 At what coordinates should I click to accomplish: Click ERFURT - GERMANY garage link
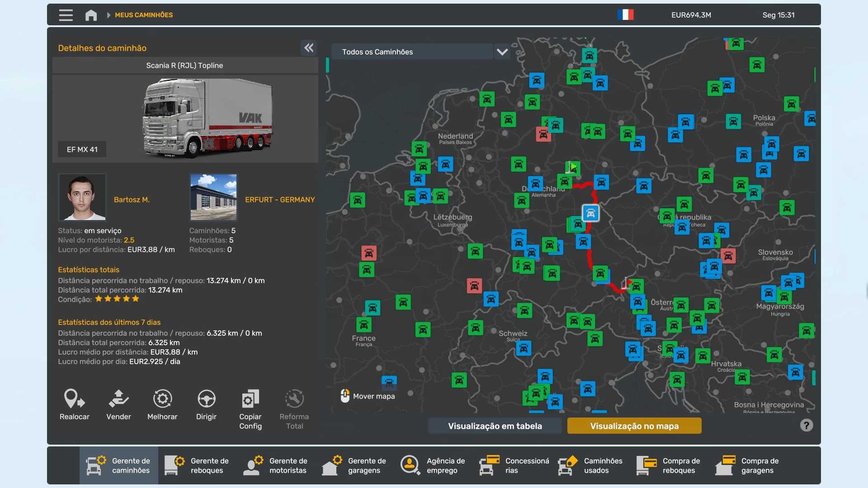click(x=279, y=199)
